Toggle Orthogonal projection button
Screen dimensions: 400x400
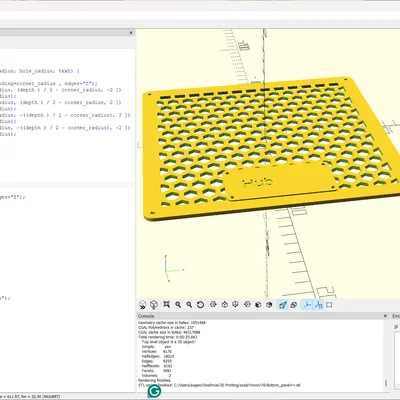294,305
